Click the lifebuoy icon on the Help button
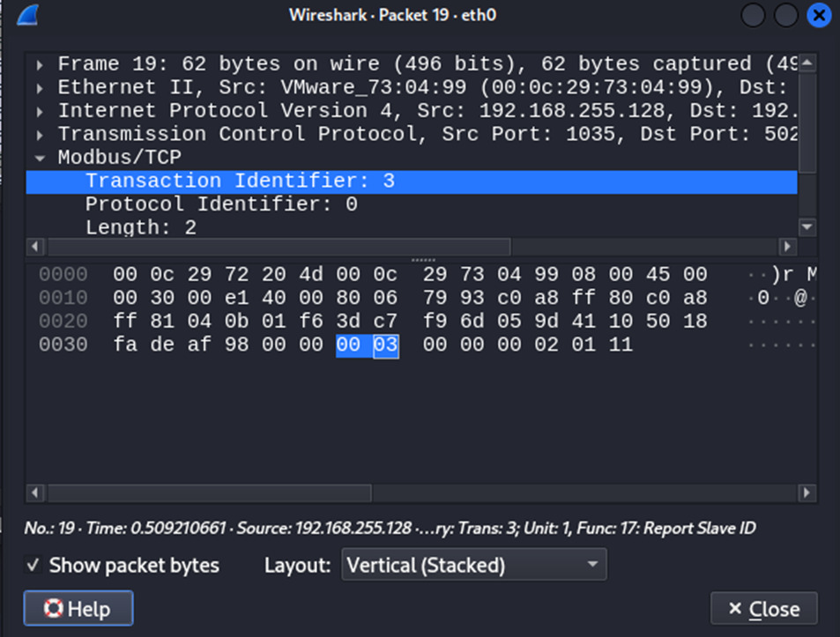The width and height of the screenshot is (840, 637). pos(53,608)
